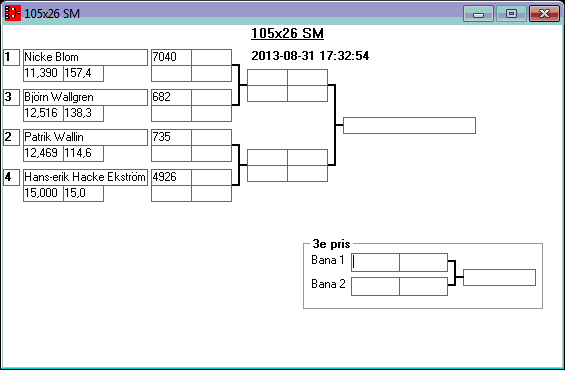This screenshot has width=565, height=370.
Task: Close the 105x26 SM window
Action: click(544, 14)
